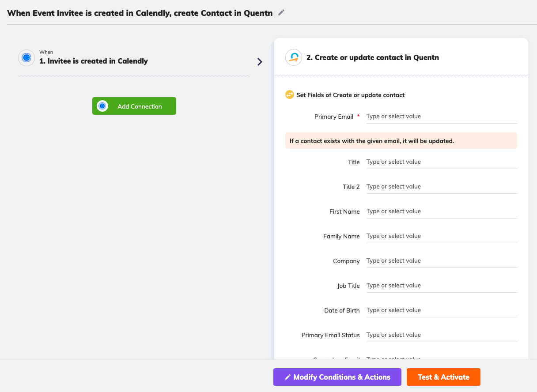Click the Create or update contact in Quentn header
This screenshot has height=392, width=537.
click(x=373, y=57)
